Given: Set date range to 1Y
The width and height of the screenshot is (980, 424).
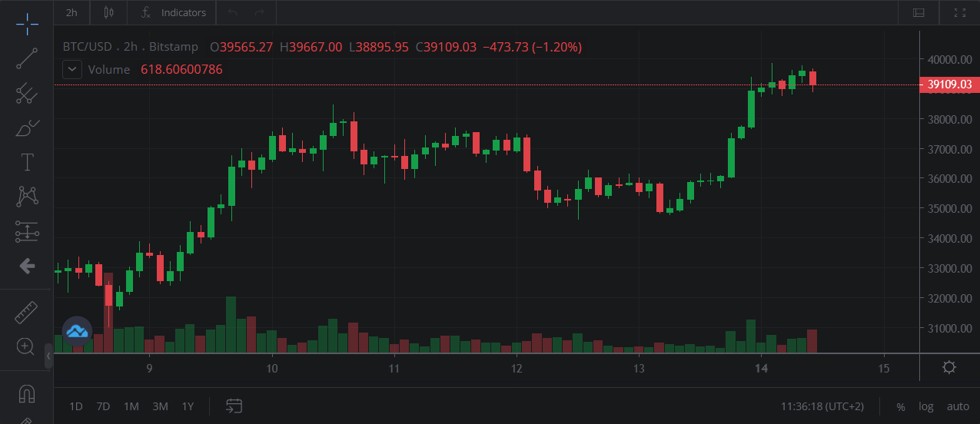Looking at the screenshot, I should [188, 406].
